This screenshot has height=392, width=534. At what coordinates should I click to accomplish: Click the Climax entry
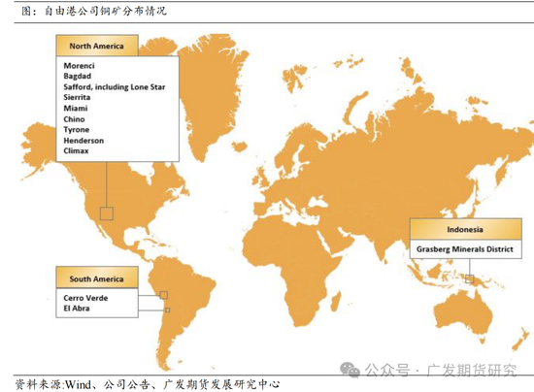click(x=76, y=150)
